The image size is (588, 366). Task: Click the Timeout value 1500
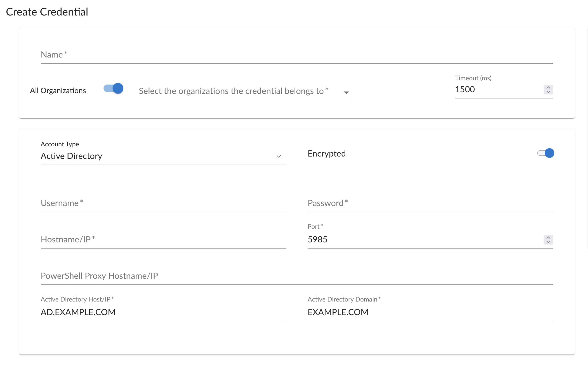click(465, 89)
